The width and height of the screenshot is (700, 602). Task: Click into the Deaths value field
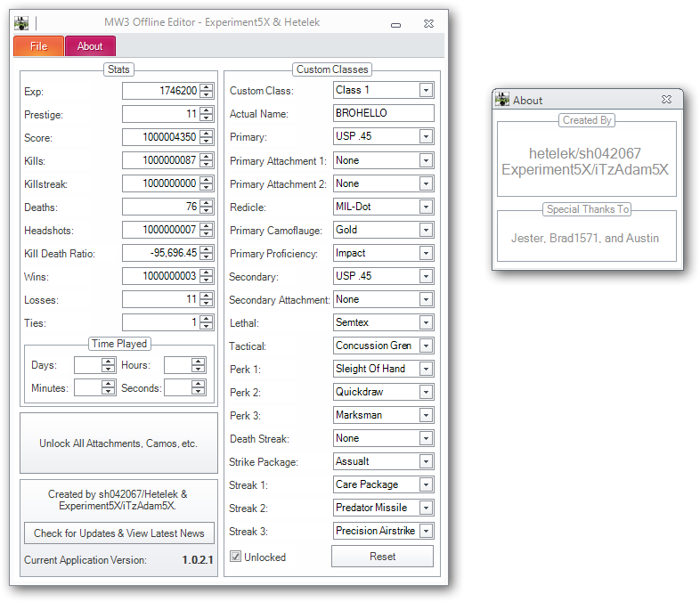pos(160,207)
